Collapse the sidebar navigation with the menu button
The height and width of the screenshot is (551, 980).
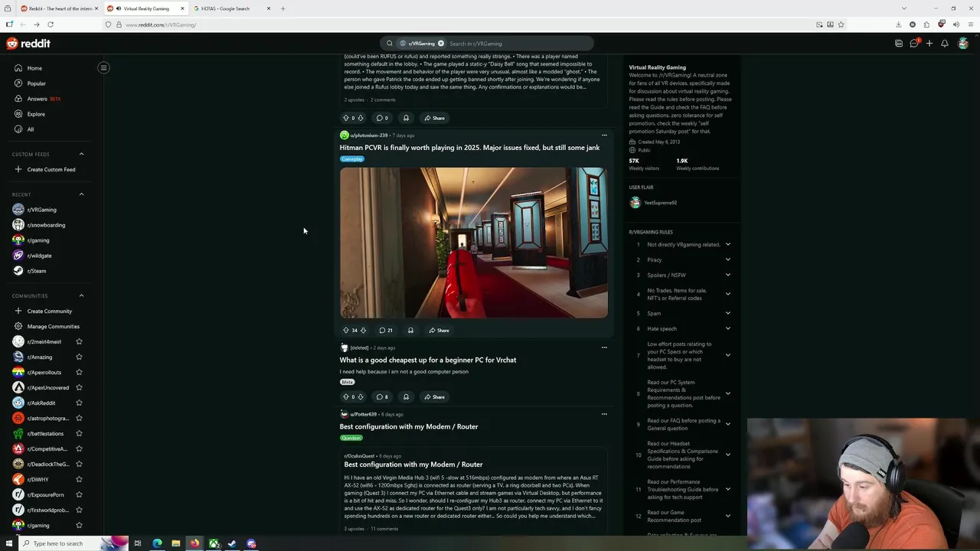(103, 67)
